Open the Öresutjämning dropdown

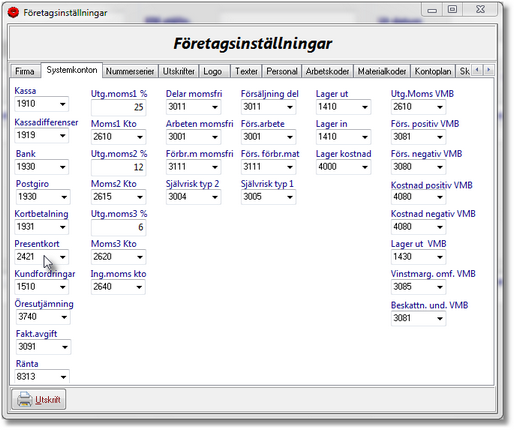pos(64,317)
